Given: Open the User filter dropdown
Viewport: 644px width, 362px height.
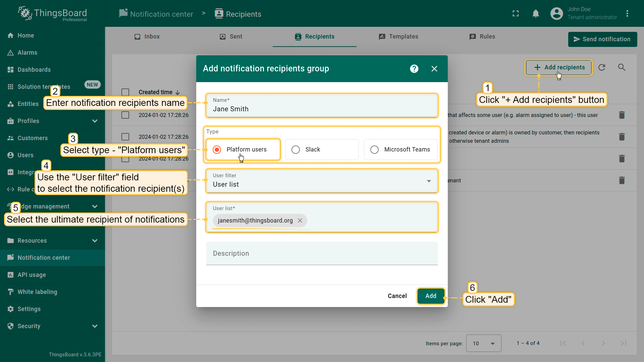Looking at the screenshot, I should pyautogui.click(x=322, y=181).
